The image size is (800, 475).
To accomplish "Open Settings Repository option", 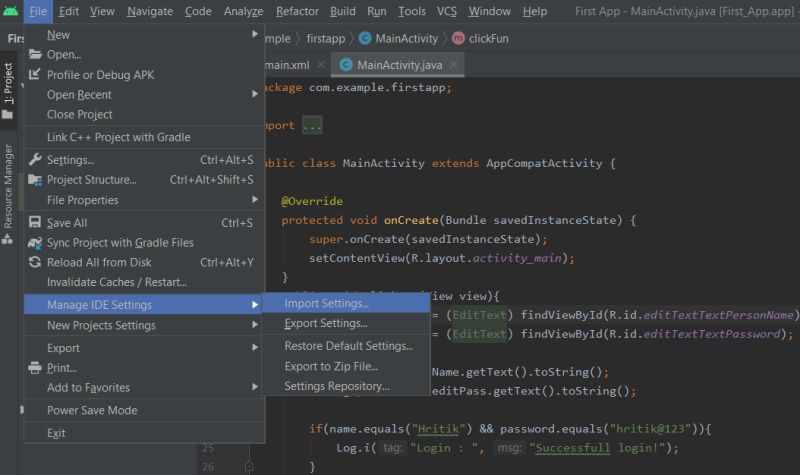I will 346,386.
